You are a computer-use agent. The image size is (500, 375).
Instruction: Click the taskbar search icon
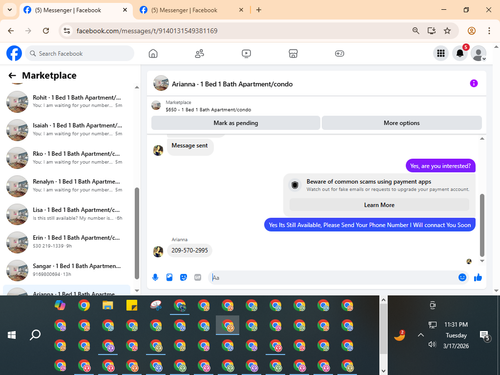(x=35, y=335)
